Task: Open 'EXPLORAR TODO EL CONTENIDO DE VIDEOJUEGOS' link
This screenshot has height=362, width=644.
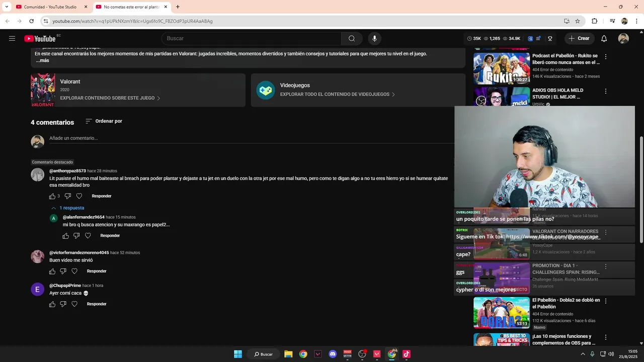Action: (338, 95)
